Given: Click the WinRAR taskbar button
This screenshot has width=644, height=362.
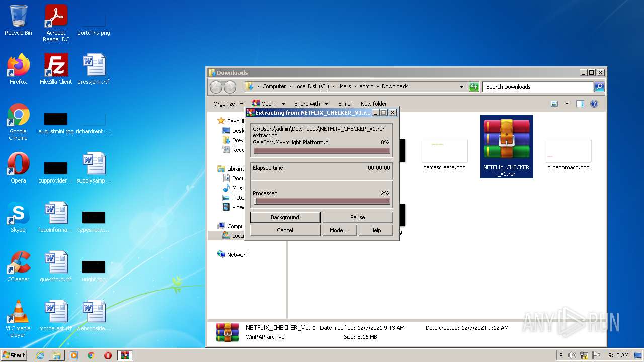Looking at the screenshot, I should [x=125, y=355].
